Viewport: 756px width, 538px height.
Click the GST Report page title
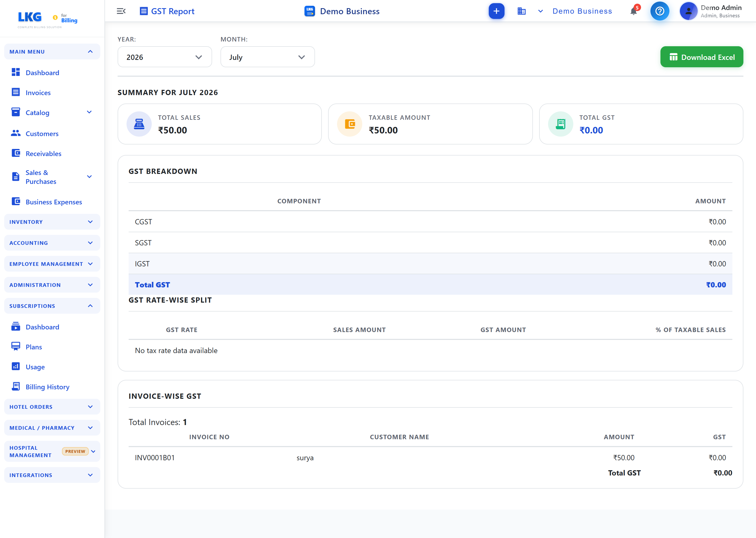[x=172, y=11]
